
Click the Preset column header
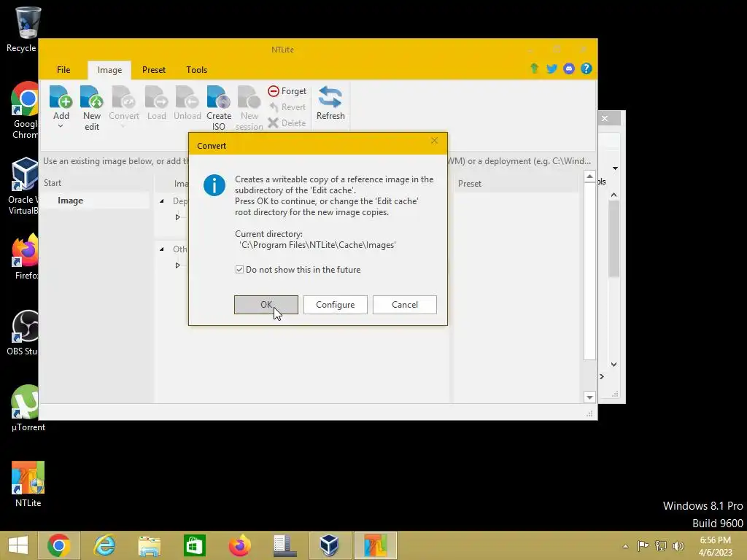[x=470, y=183]
